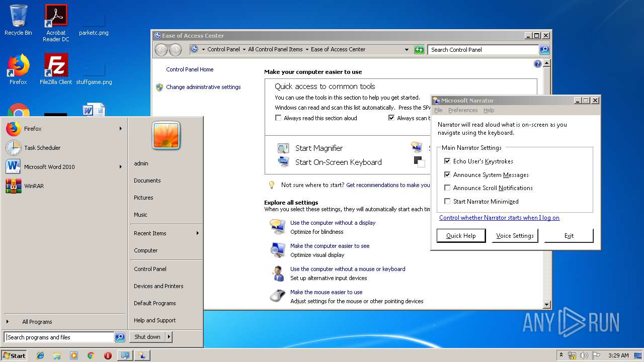Click Exit button in Narrator
Viewport: 644px width, 362px height.
[x=569, y=236]
